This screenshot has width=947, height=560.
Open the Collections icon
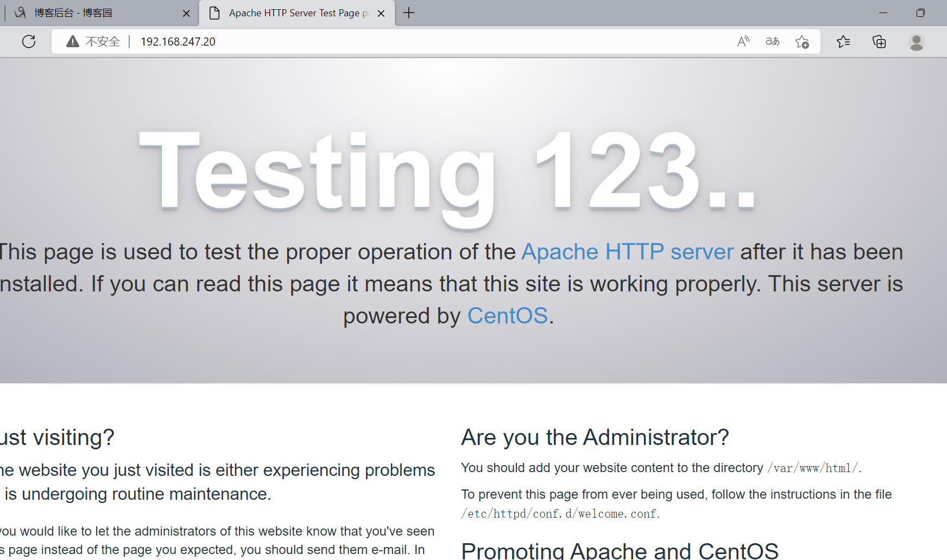[879, 41]
